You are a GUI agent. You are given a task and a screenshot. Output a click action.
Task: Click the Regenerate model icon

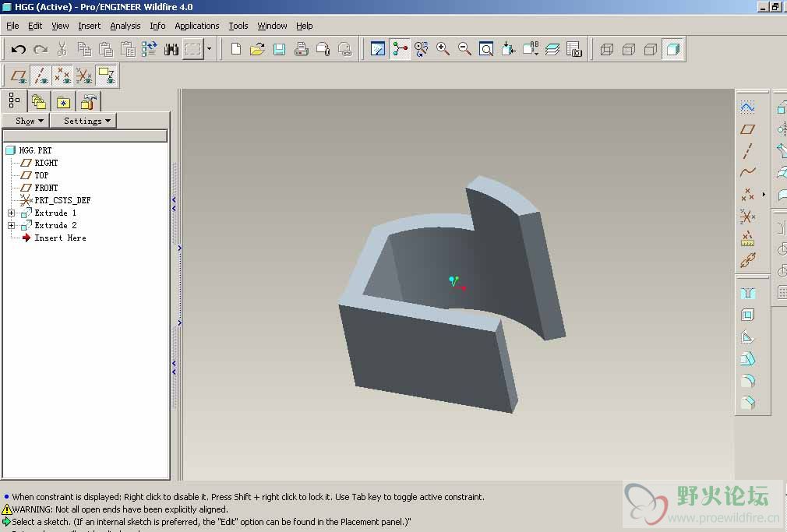click(149, 49)
